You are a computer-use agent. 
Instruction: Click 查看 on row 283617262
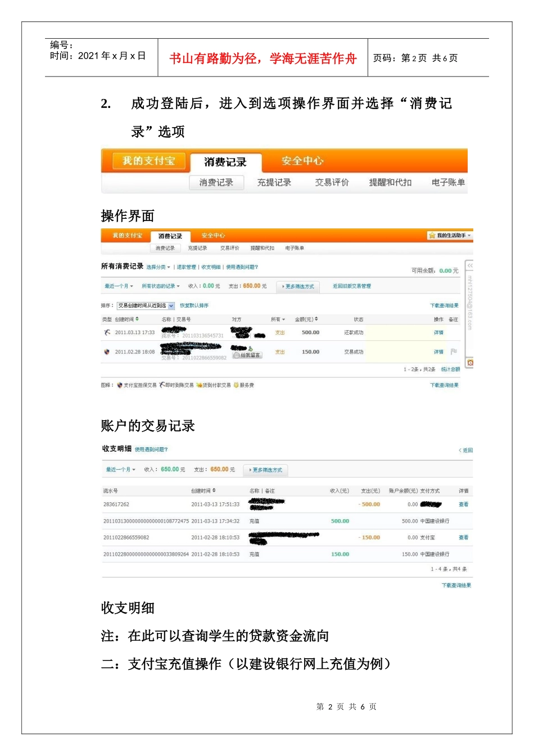pyautogui.click(x=464, y=505)
